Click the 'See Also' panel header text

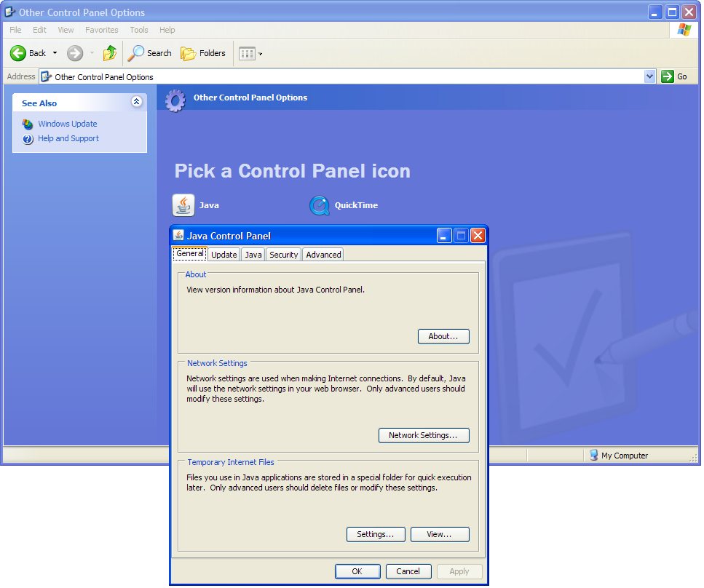(x=39, y=103)
